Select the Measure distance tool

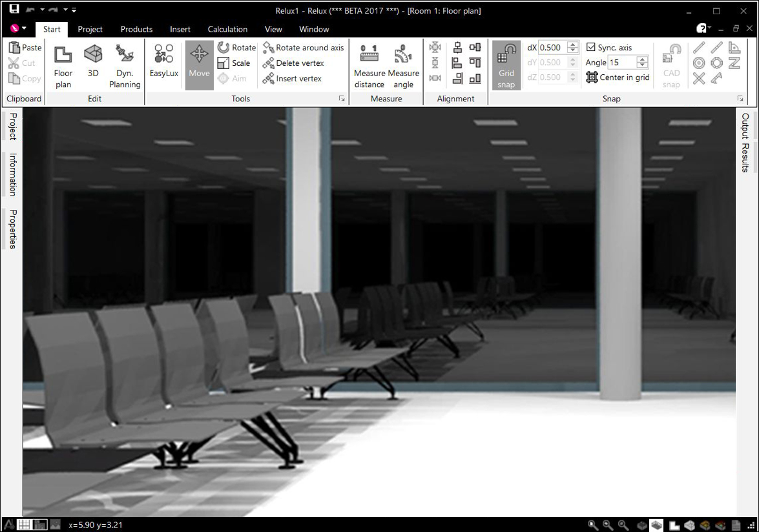click(x=369, y=66)
